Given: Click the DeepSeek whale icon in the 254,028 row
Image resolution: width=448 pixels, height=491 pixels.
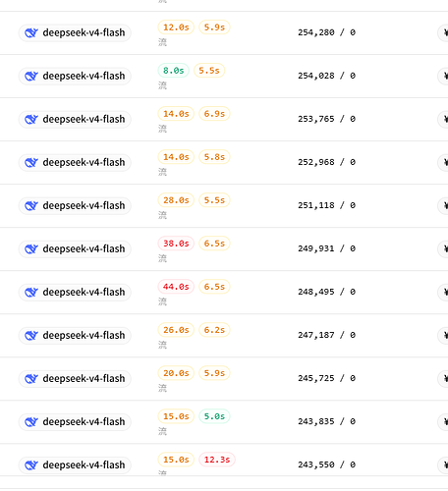Looking at the screenshot, I should pos(31,76).
